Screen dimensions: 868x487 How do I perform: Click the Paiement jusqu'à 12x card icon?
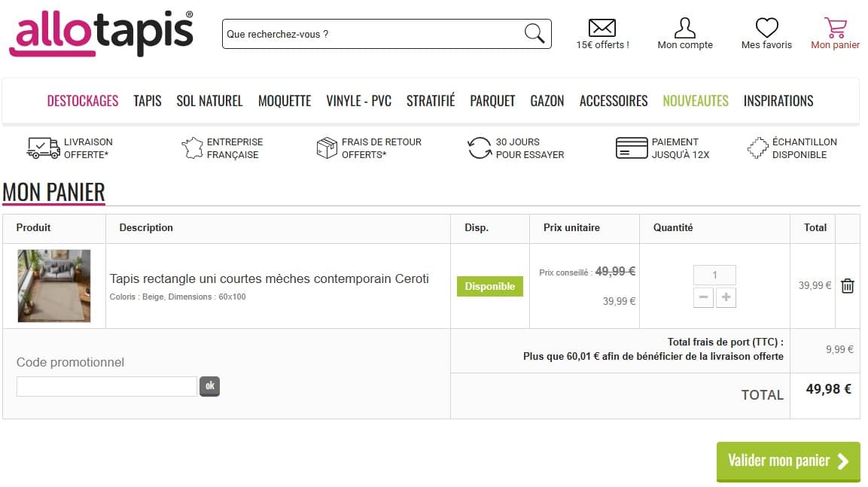coord(630,147)
